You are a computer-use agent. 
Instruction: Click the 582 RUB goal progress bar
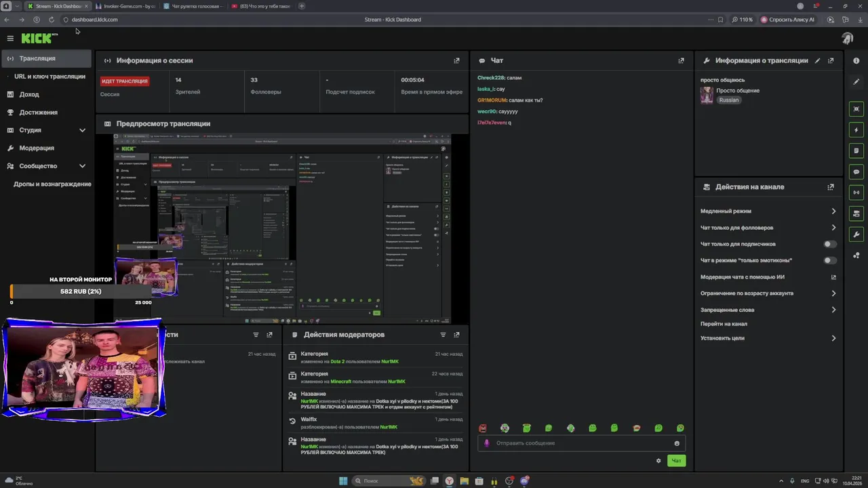pos(81,291)
